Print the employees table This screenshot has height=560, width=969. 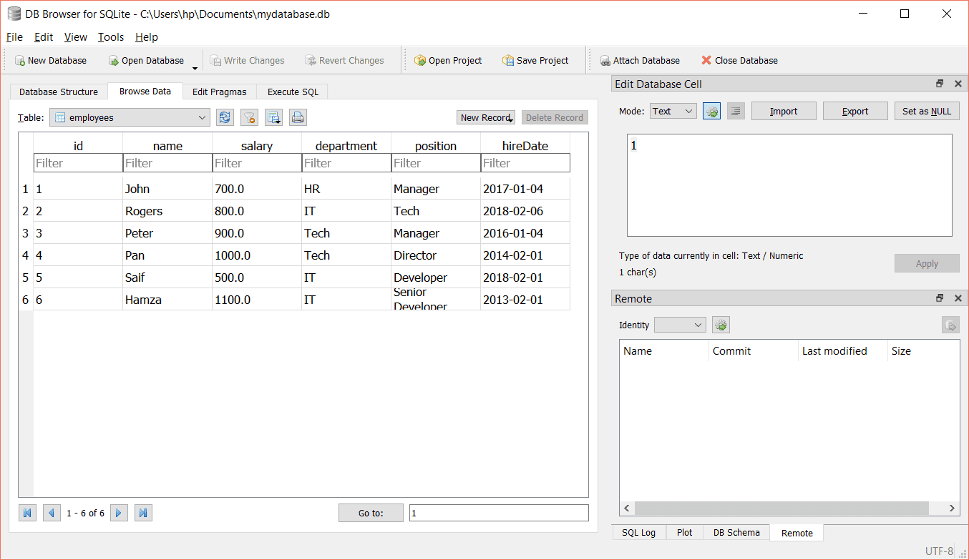[x=298, y=117]
